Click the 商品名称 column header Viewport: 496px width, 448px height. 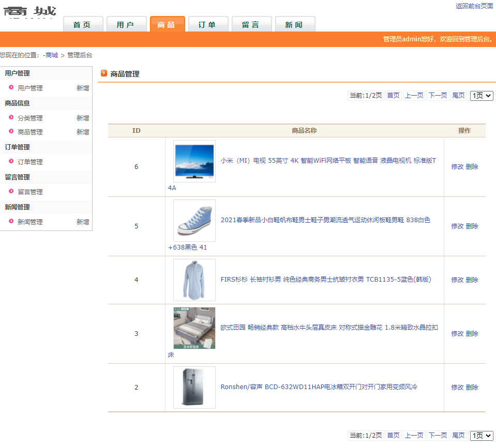point(304,131)
